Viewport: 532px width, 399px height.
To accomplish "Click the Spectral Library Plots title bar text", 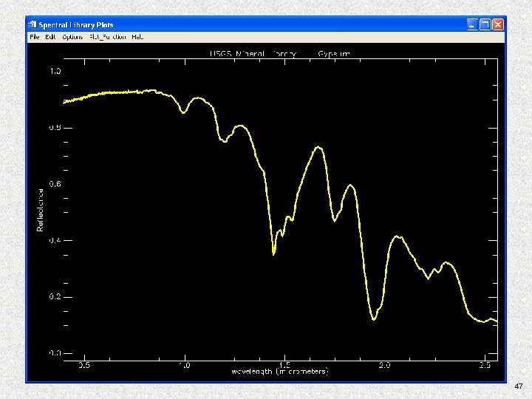I will click(x=76, y=25).
